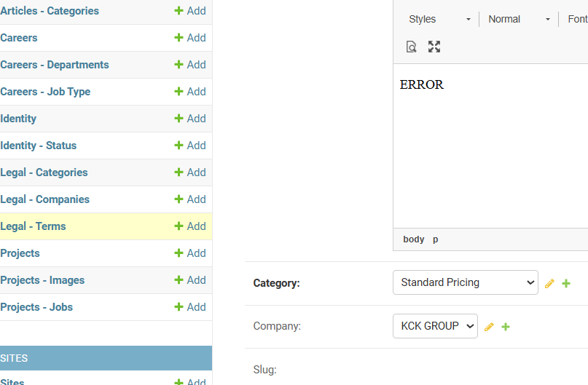Add a new Projects - Images entry
The image size is (588, 385).
(190, 280)
